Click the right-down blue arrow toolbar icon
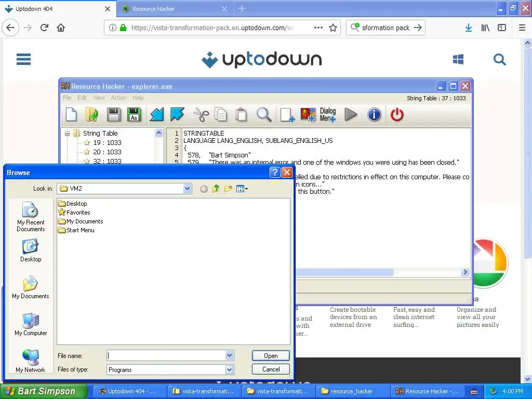The height and width of the screenshot is (399, 532). tap(178, 114)
